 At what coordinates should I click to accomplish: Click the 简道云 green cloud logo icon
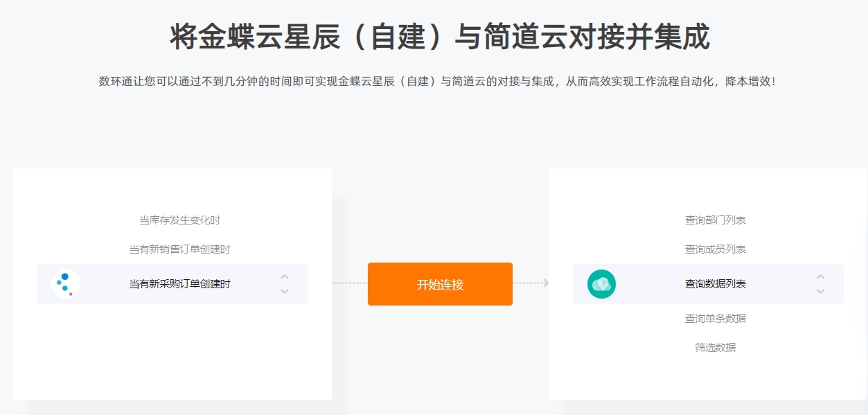click(601, 284)
